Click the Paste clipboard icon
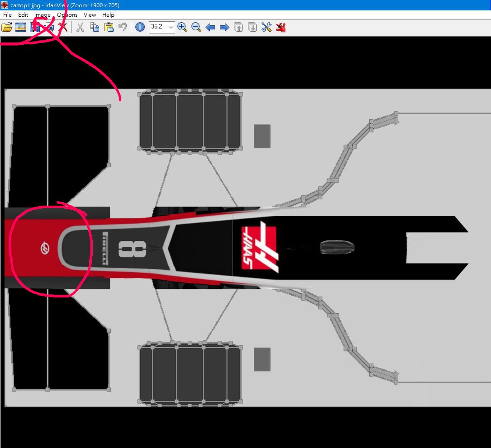Image resolution: width=491 pixels, height=448 pixels. (x=109, y=28)
